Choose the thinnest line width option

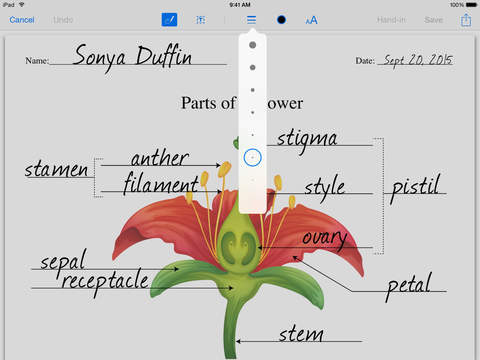253,180
